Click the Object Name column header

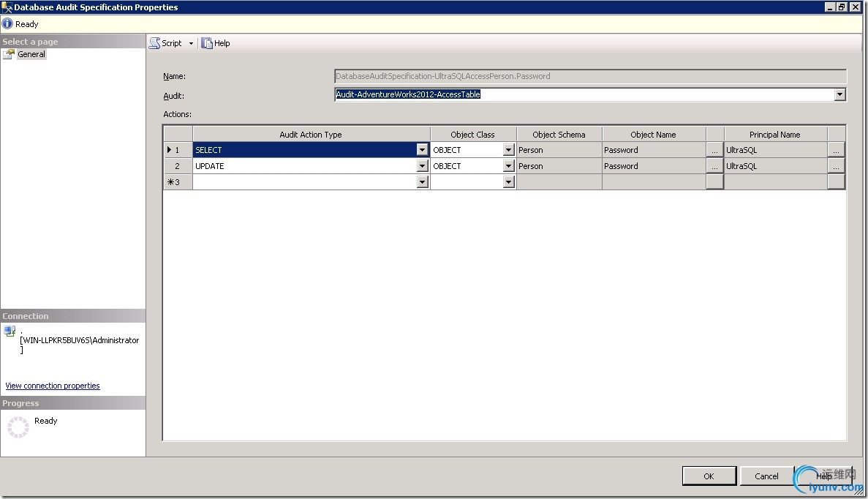[654, 134]
